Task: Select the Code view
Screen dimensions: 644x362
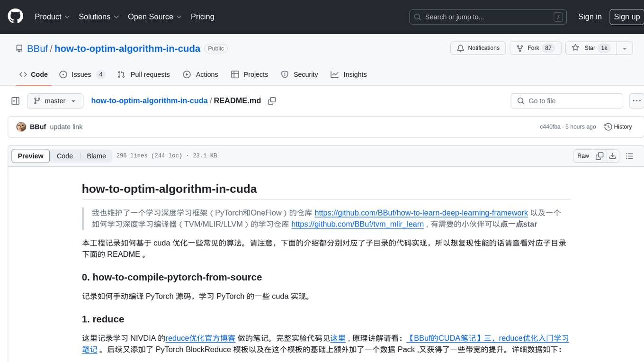Action: point(65,156)
